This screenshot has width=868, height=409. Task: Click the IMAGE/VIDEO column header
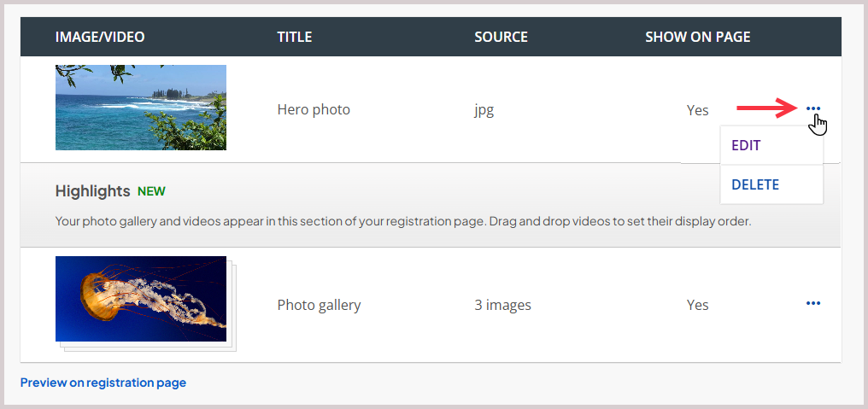[100, 37]
